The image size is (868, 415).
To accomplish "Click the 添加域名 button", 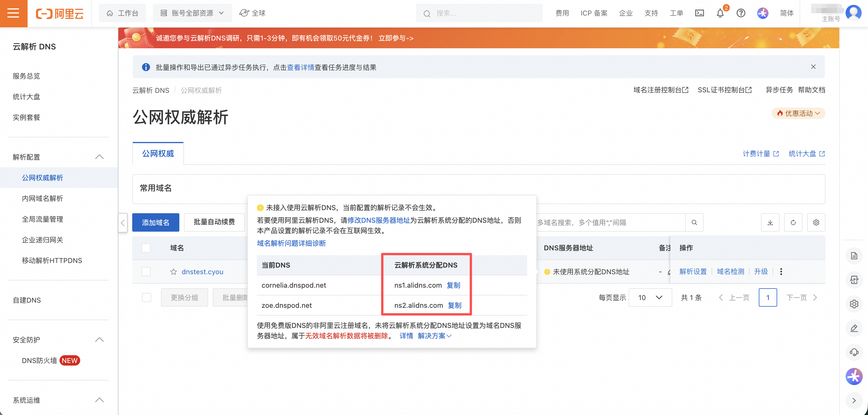I will pyautogui.click(x=155, y=222).
